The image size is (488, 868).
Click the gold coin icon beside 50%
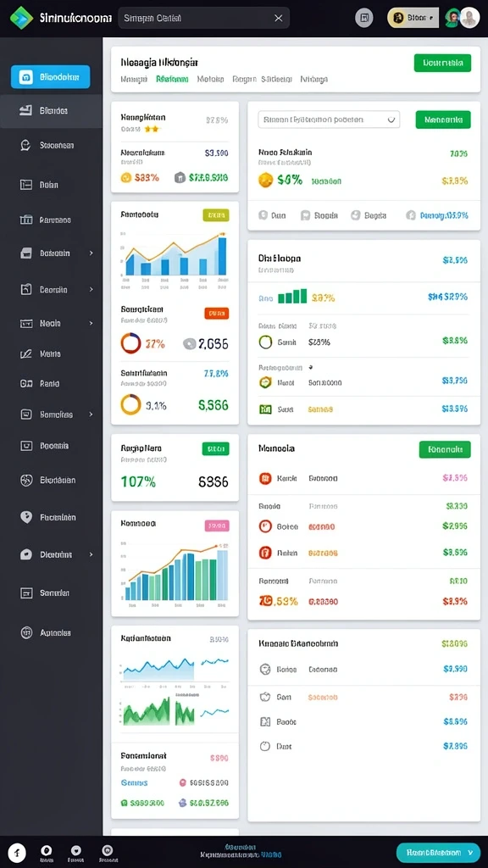(x=265, y=180)
